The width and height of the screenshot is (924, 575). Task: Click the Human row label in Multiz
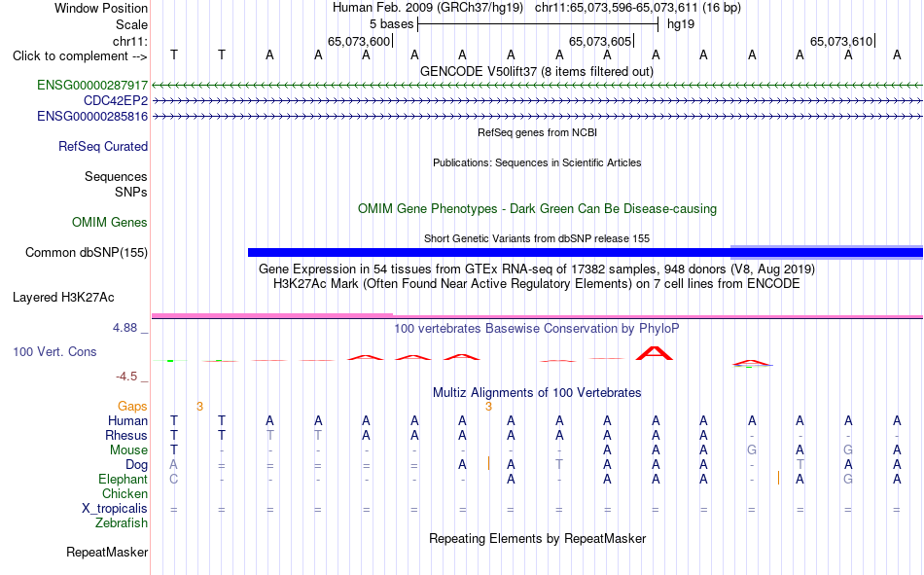coord(127,420)
